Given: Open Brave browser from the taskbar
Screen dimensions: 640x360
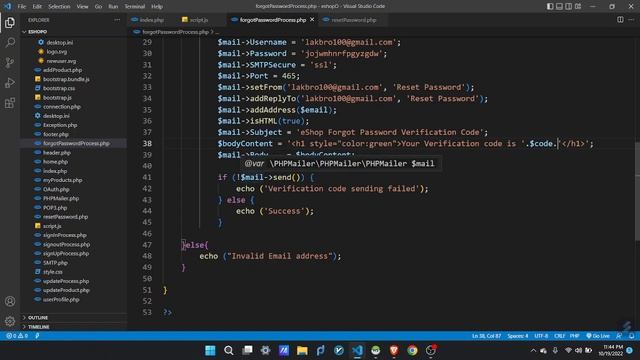Looking at the screenshot, I should 394,350.
